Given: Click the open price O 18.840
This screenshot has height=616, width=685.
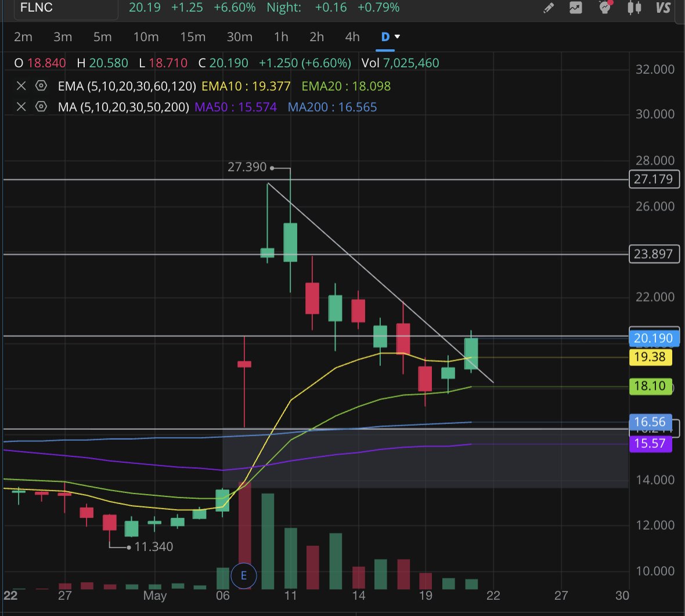Looking at the screenshot, I should click(39, 63).
